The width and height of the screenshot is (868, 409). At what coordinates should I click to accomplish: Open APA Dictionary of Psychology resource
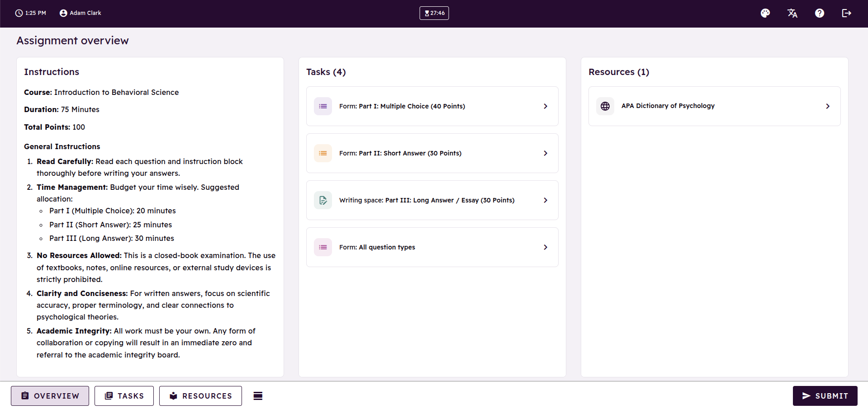click(x=715, y=106)
